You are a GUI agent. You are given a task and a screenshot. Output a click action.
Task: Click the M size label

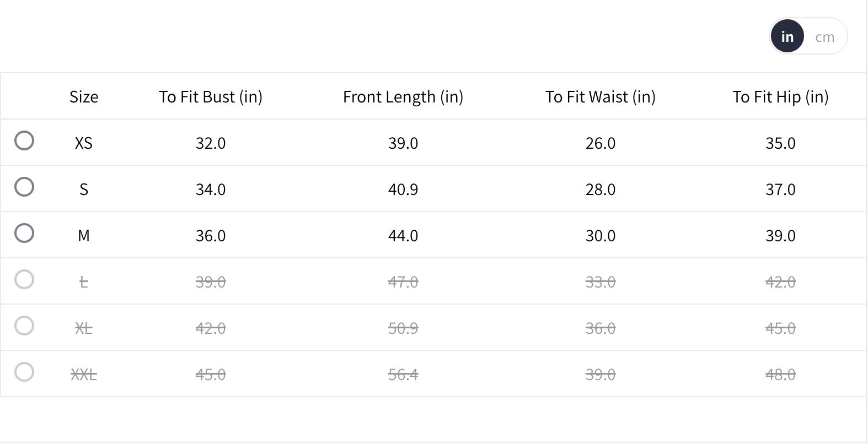84,236
